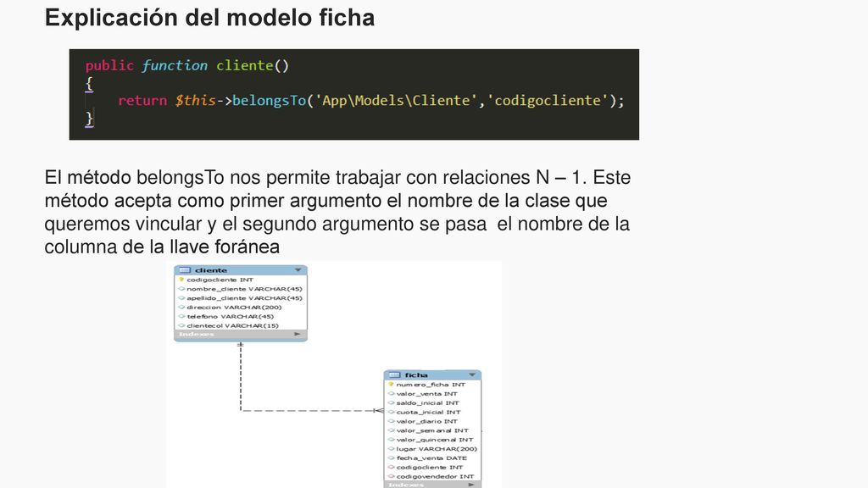The image size is (868, 488).
Task: Click the 'return' keyword in the code block
Action: point(142,101)
